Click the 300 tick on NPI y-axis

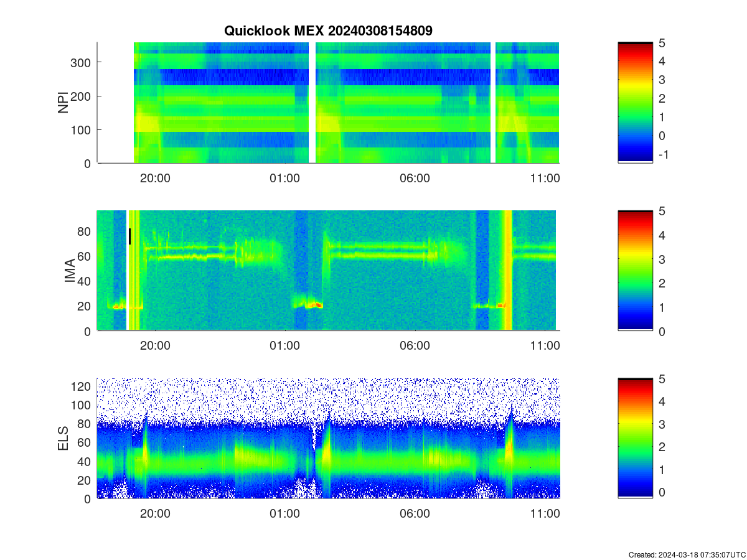[x=82, y=62]
